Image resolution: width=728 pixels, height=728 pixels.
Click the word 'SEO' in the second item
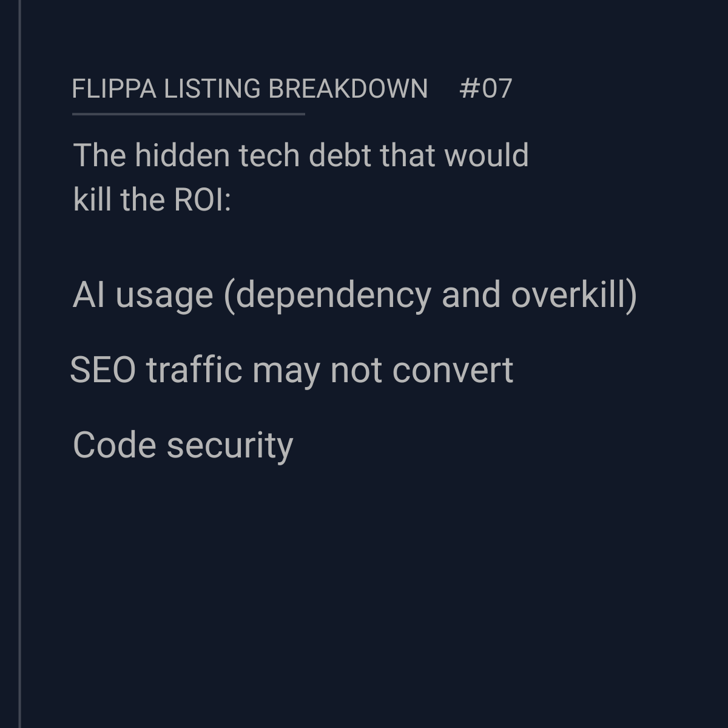[103, 370]
